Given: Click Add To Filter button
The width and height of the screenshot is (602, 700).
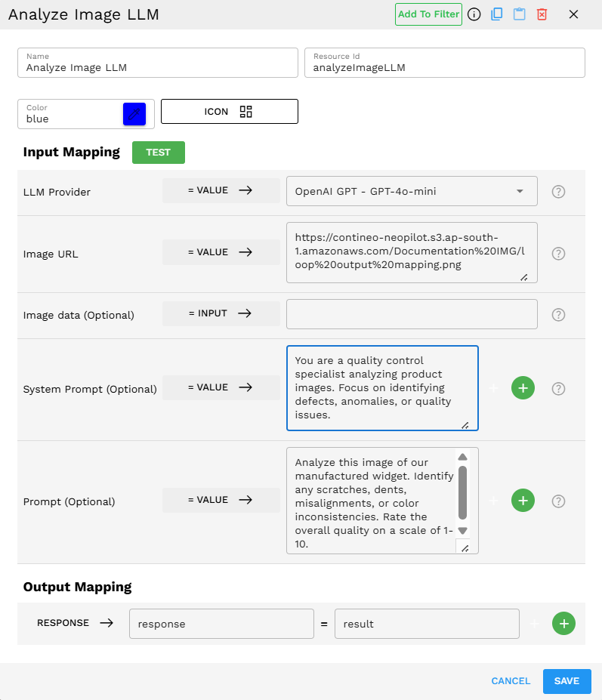Looking at the screenshot, I should pos(428,14).
